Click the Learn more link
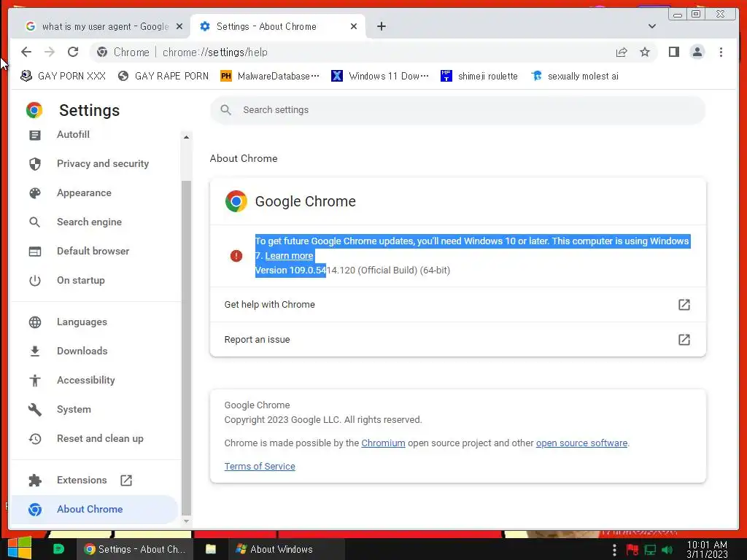This screenshot has height=560, width=747. 289,256
